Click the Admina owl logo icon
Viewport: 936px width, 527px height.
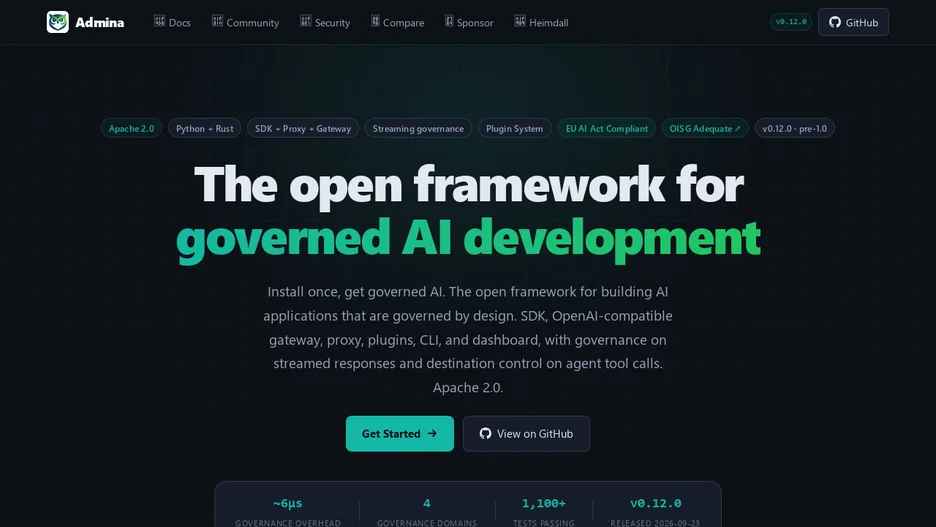click(x=58, y=22)
